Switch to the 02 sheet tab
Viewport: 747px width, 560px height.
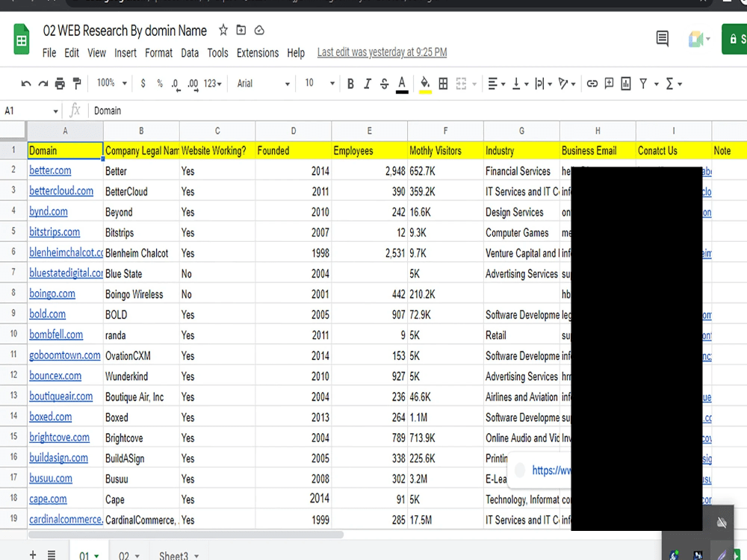tap(128, 556)
